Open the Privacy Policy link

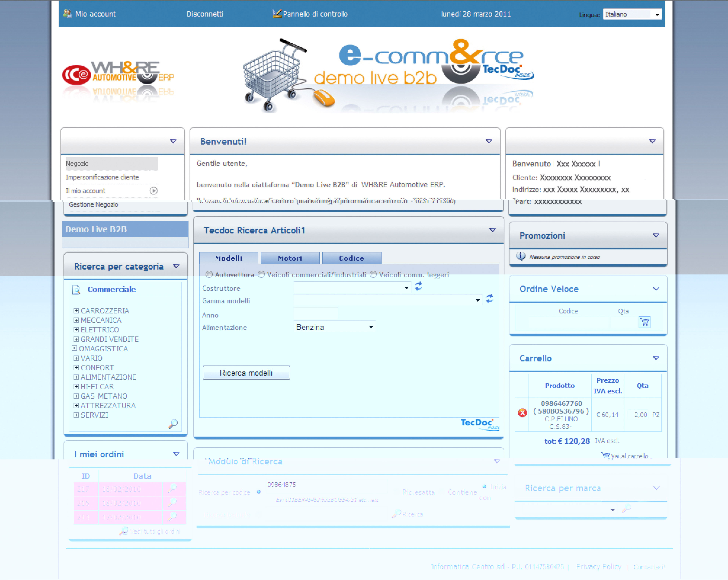tap(599, 567)
